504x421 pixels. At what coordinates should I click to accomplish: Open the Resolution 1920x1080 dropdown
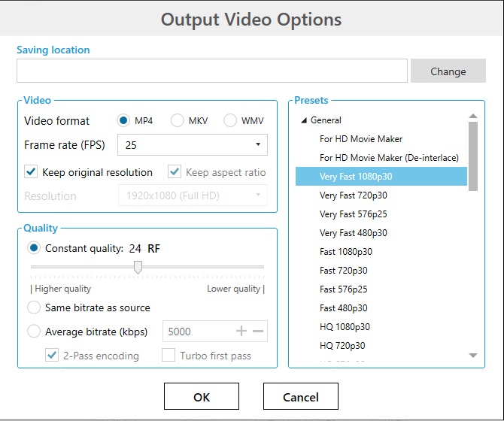coord(192,196)
